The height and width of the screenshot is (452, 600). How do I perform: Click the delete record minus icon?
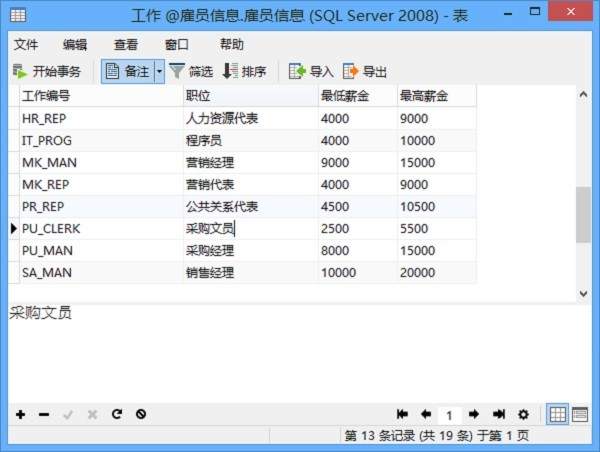point(44,414)
